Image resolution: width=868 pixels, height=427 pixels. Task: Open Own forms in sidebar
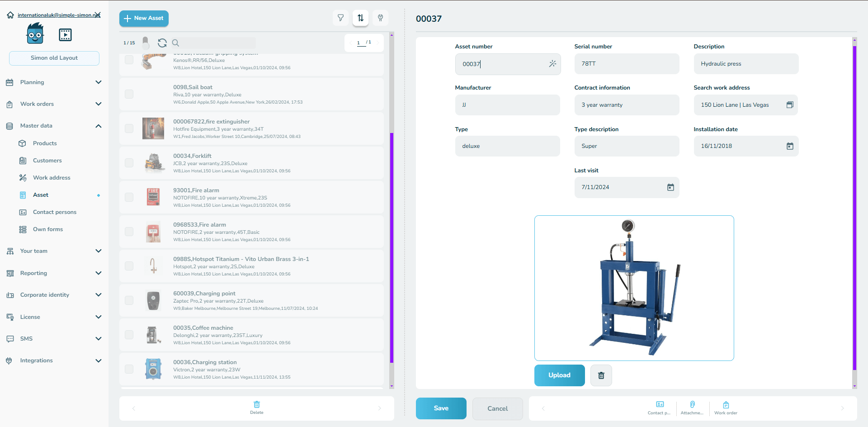[x=48, y=229]
